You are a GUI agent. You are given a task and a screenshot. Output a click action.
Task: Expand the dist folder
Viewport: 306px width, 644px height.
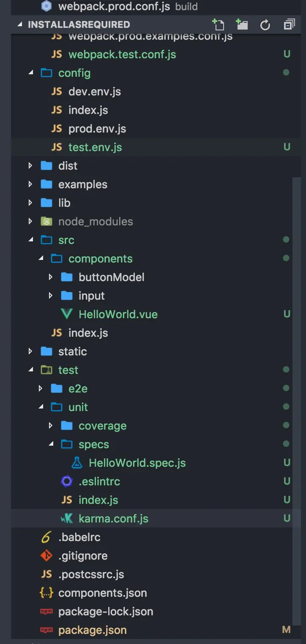coord(30,166)
